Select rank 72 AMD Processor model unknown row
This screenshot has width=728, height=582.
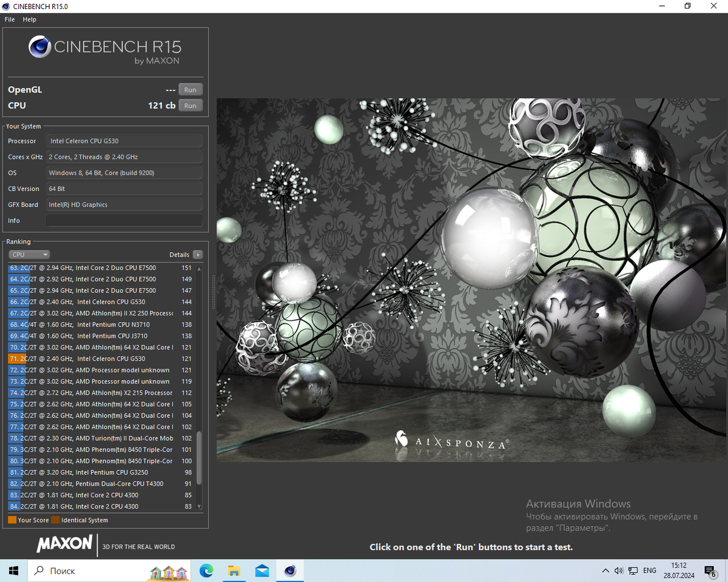point(102,370)
